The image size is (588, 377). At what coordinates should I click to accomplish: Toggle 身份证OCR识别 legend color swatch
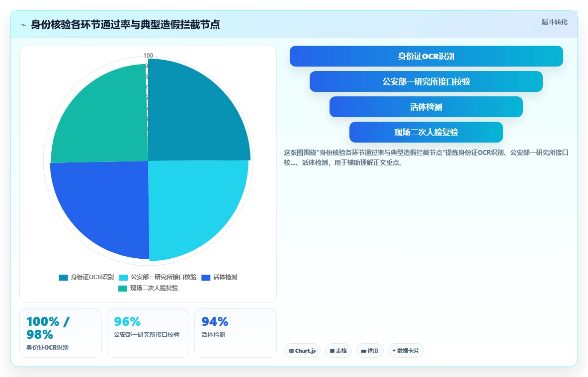click(64, 277)
